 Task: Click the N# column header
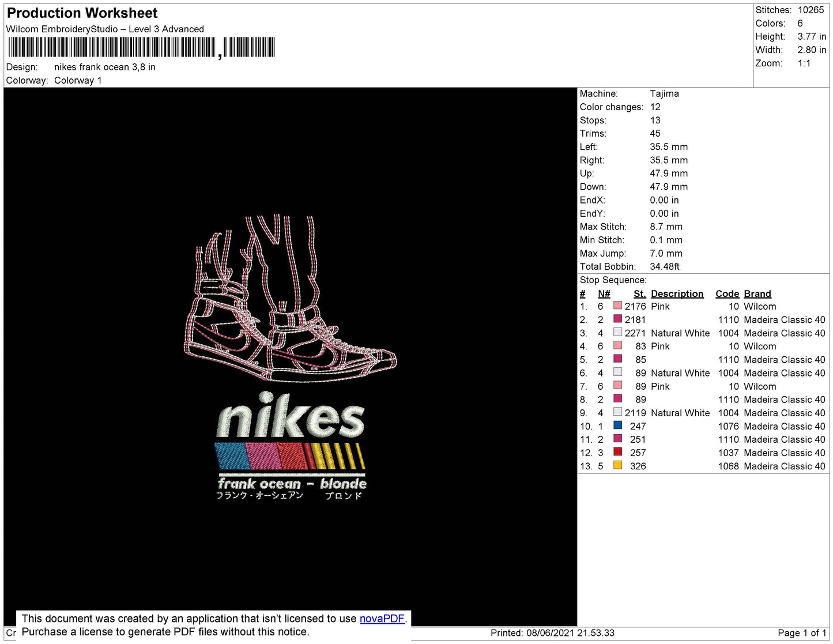604,293
